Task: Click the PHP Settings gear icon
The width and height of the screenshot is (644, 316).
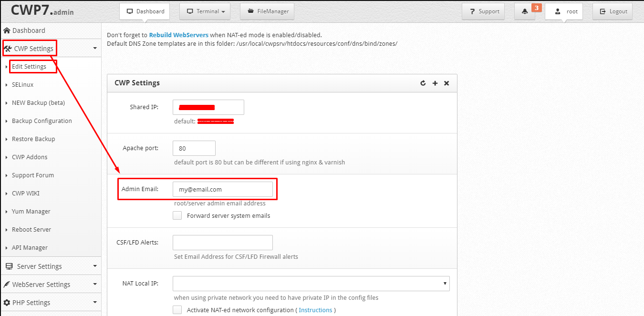Action: pos(7,303)
